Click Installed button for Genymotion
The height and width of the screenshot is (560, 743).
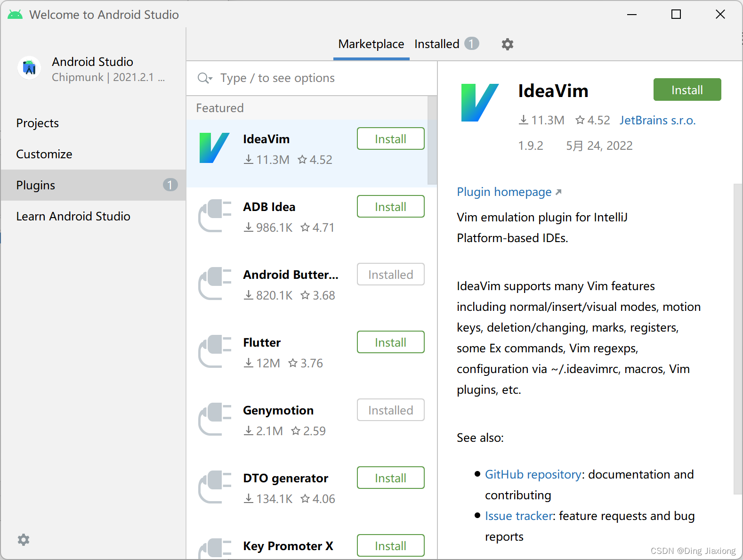point(390,410)
